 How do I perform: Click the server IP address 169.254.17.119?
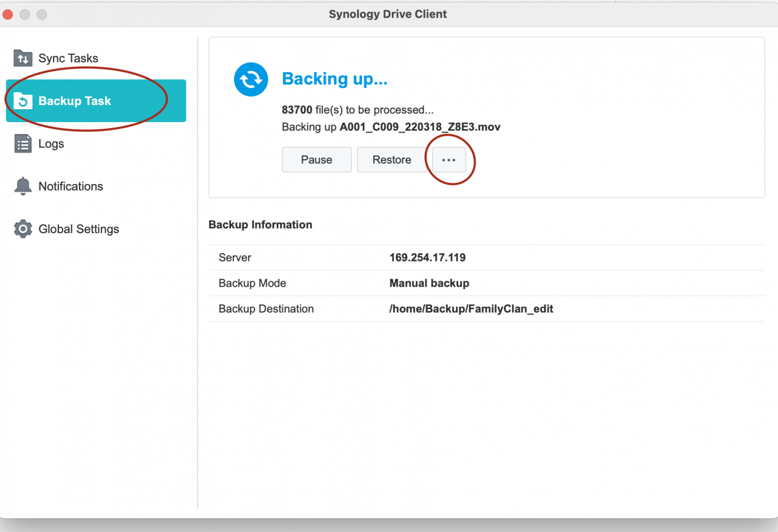pyautogui.click(x=427, y=257)
